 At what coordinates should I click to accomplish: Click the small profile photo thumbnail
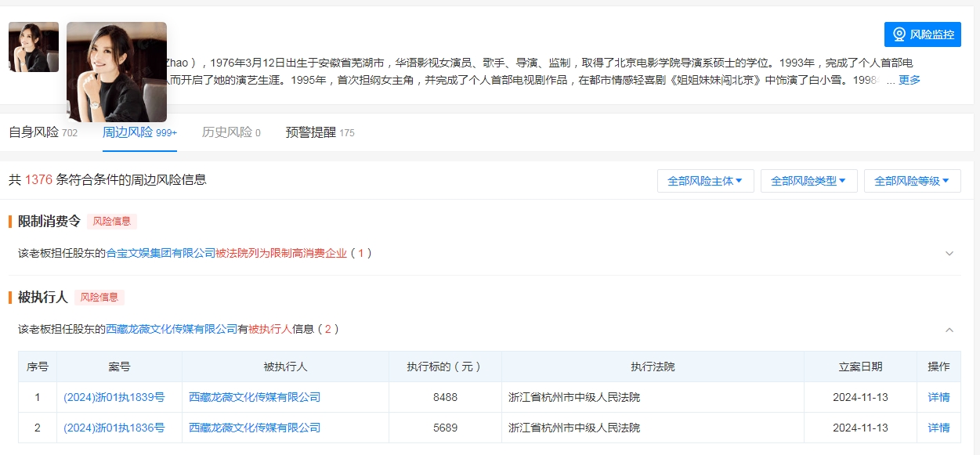[x=34, y=47]
